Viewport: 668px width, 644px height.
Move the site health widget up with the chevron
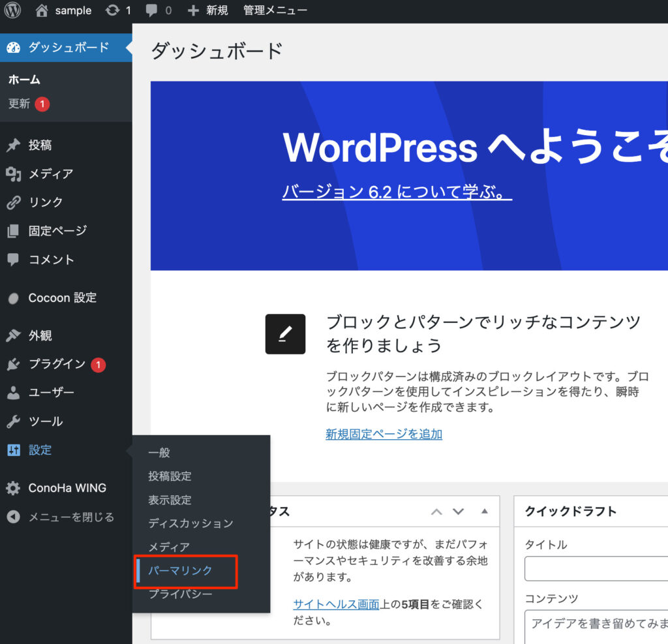(436, 512)
